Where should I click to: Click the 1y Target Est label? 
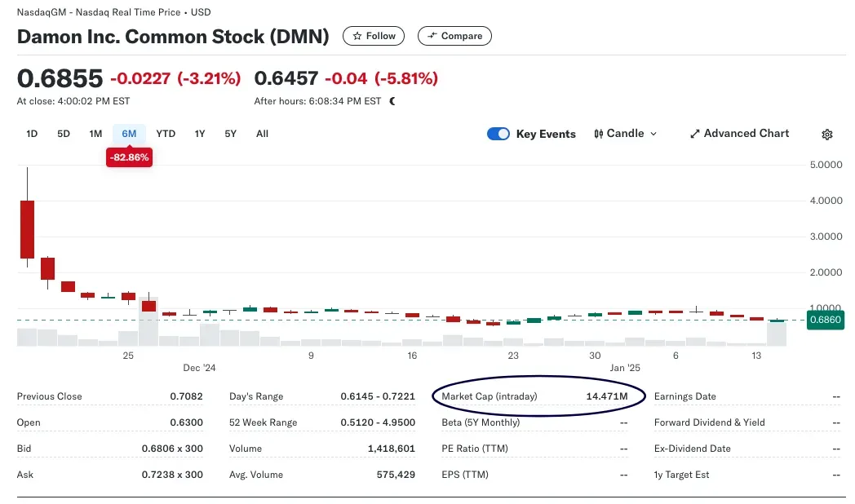pos(682,475)
